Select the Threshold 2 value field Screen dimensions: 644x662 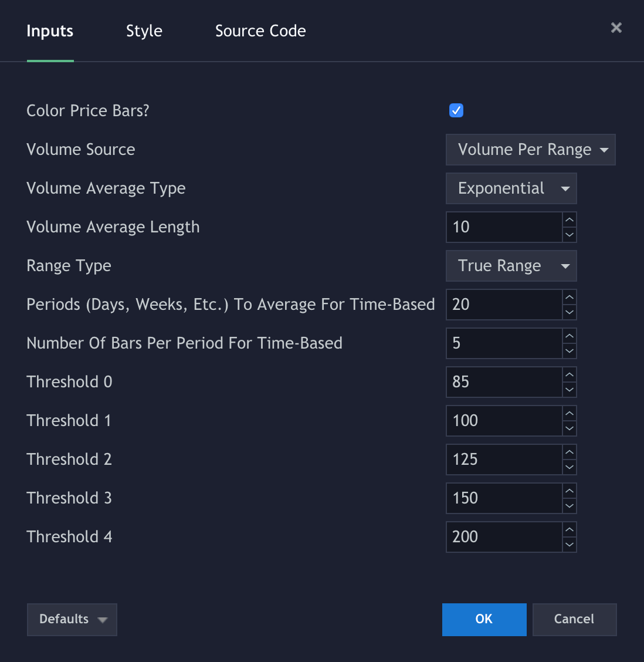tap(504, 460)
